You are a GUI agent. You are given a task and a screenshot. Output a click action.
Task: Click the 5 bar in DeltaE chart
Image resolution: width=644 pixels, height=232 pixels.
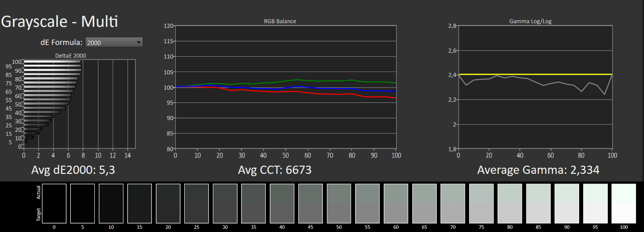pos(25,142)
